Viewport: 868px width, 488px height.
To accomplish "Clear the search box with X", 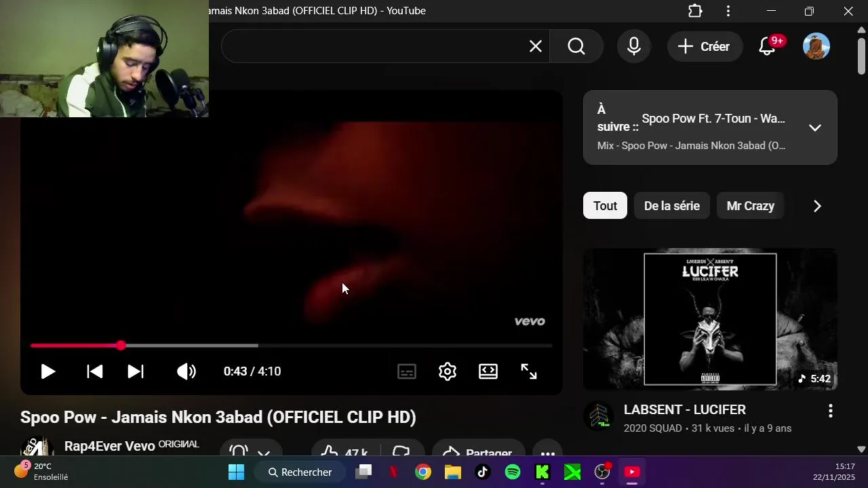I will point(536,46).
